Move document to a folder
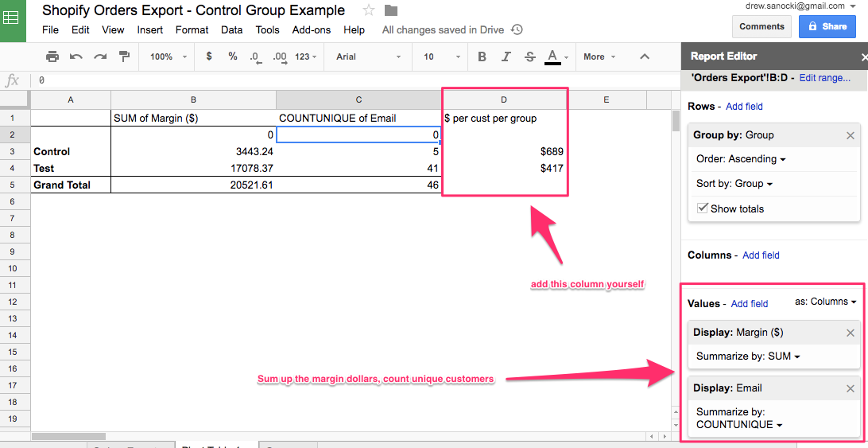The height and width of the screenshot is (448, 868). [x=391, y=10]
